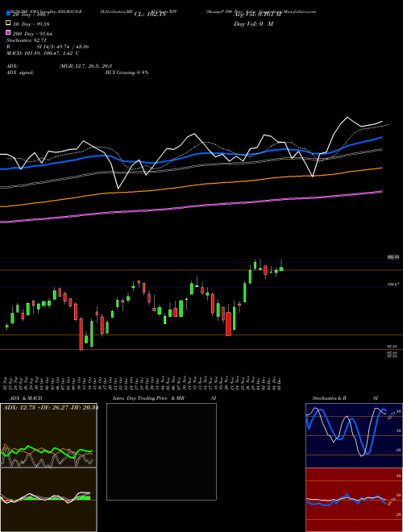Click the 'BUY Growing @ 8%' signal text

[127, 73]
